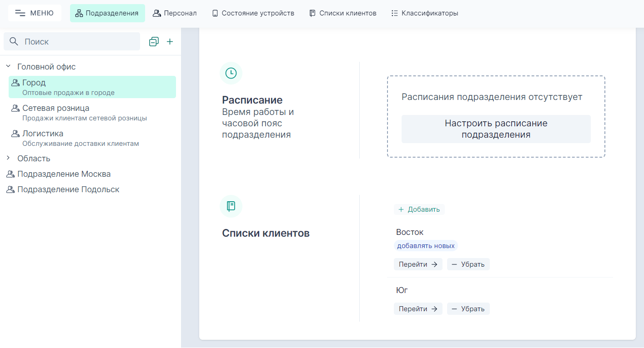The height and width of the screenshot is (348, 644).
Task: Toggle the добавлять новых tag for Восток
Action: tap(426, 245)
